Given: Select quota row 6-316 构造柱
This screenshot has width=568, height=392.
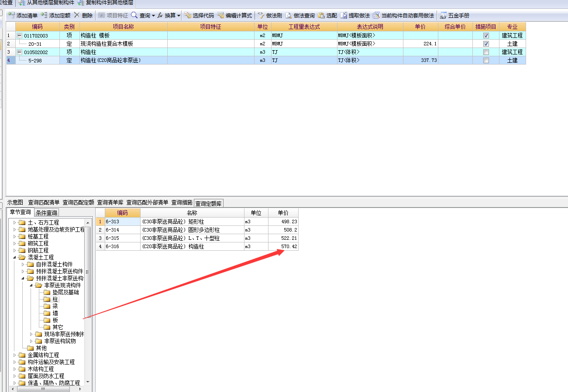Looking at the screenshot, I should pyautogui.click(x=197, y=246).
